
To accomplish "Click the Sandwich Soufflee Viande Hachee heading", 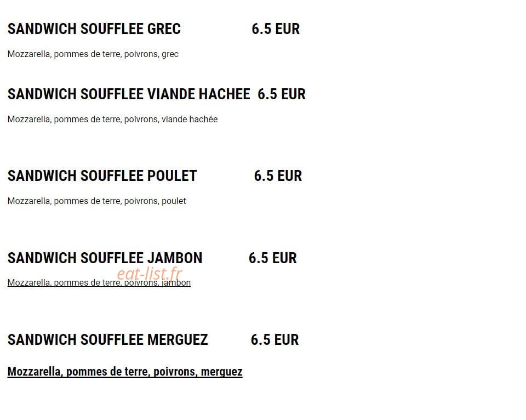I will (x=129, y=94).
